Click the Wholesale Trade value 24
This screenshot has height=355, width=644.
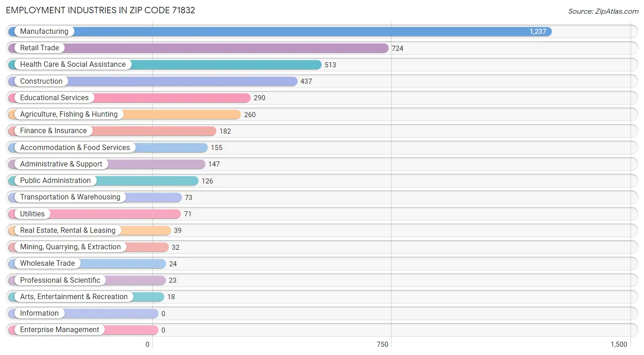click(173, 264)
